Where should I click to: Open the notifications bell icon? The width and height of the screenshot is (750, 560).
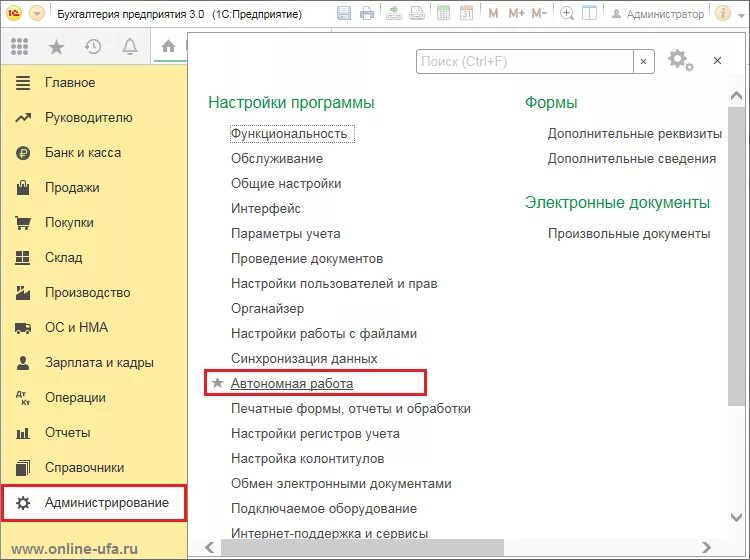coord(130,46)
